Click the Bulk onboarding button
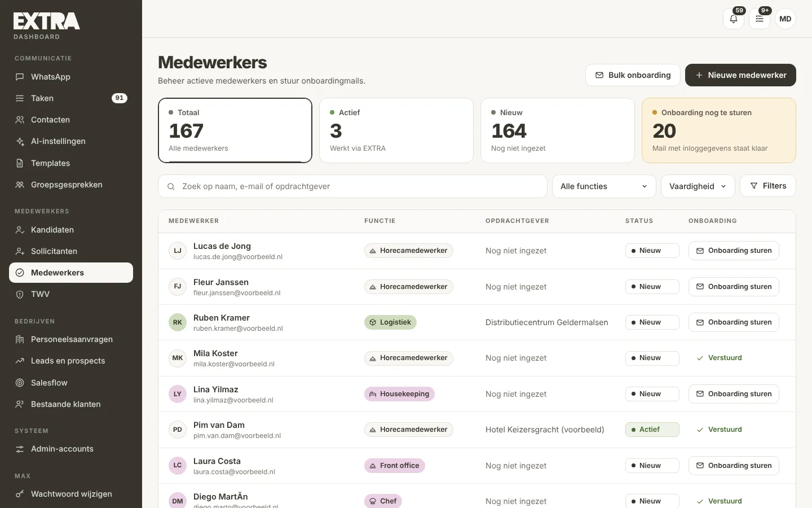The width and height of the screenshot is (812, 508). click(x=633, y=75)
